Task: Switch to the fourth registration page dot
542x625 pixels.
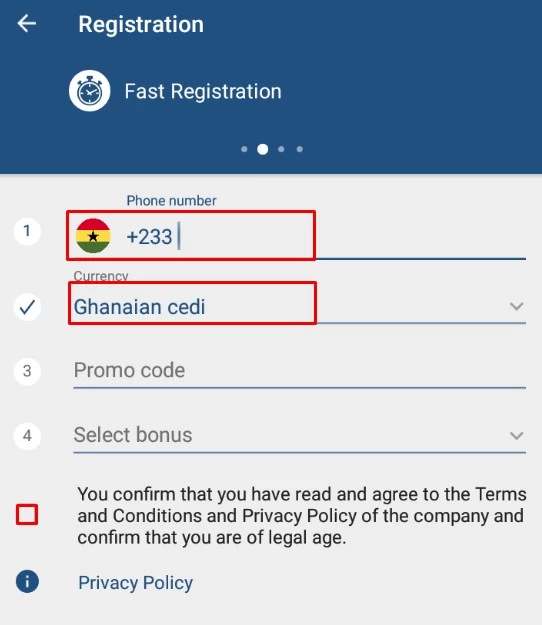Action: tap(300, 149)
